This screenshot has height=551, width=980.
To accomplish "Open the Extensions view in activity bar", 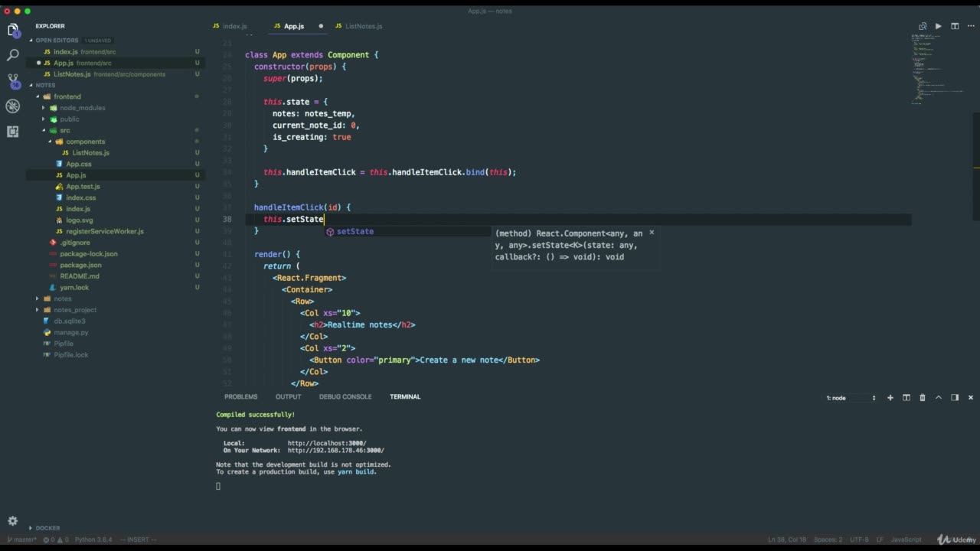I will click(13, 131).
